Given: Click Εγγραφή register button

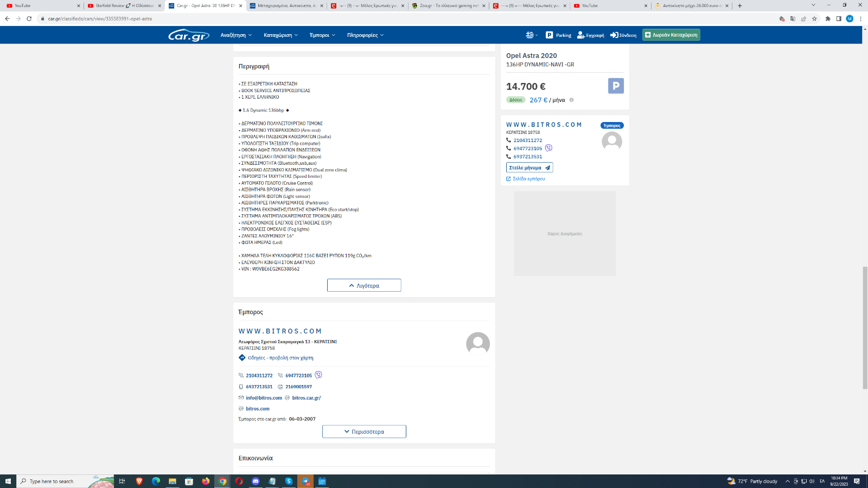Looking at the screenshot, I should tap(590, 35).
